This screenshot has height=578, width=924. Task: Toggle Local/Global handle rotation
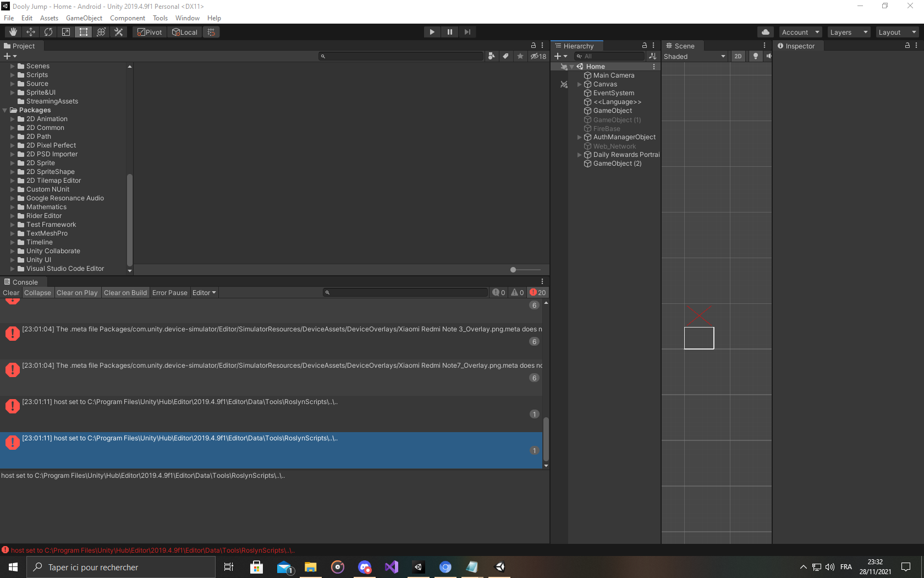(x=185, y=32)
